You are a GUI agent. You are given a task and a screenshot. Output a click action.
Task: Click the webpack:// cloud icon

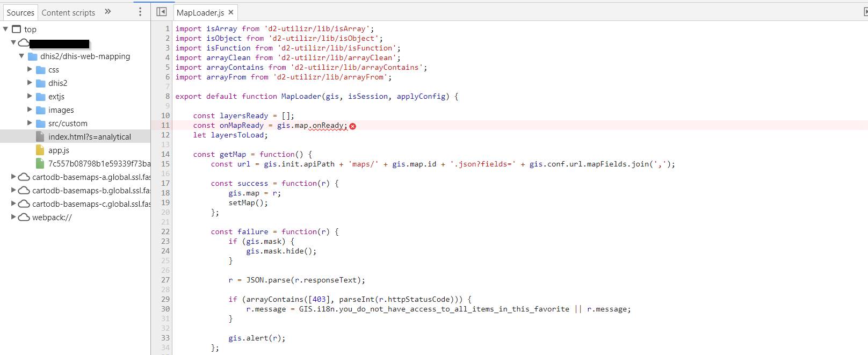(24, 217)
